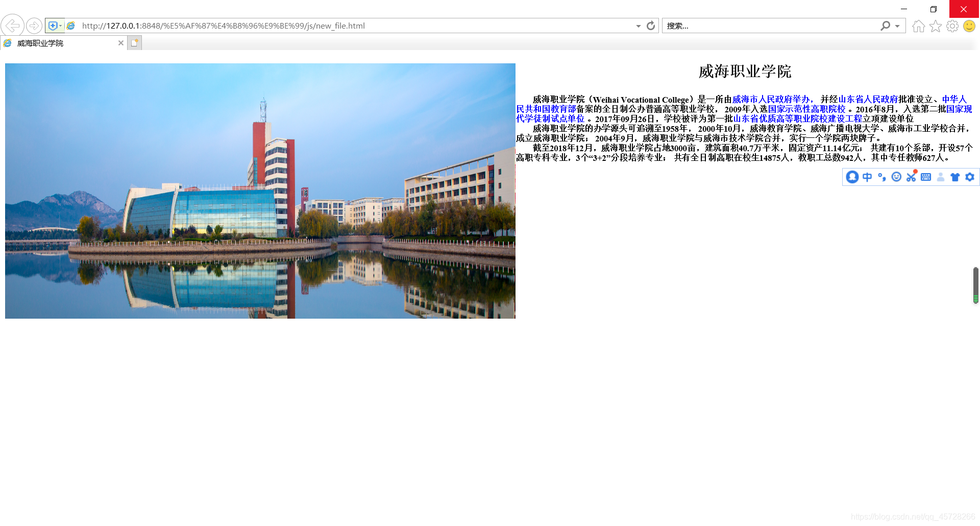Screen dimensions: 980x526
Task: Go back with the browser back arrow
Action: tap(12, 25)
